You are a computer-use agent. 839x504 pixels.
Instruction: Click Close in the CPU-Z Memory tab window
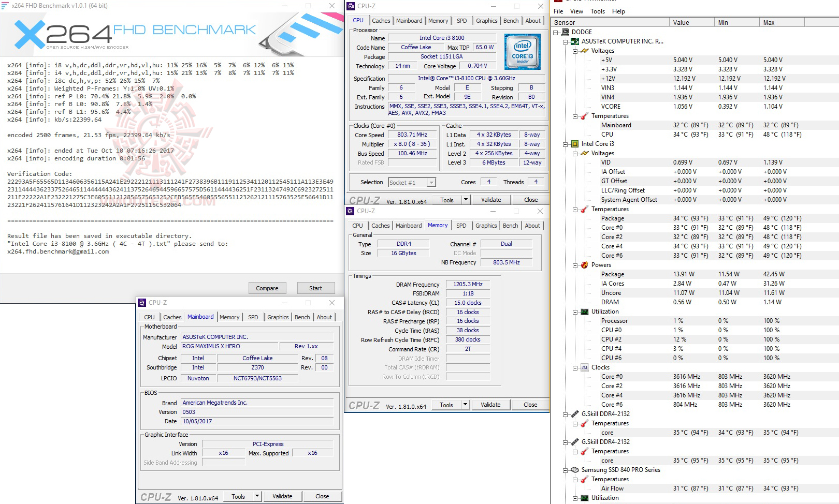pos(530,405)
